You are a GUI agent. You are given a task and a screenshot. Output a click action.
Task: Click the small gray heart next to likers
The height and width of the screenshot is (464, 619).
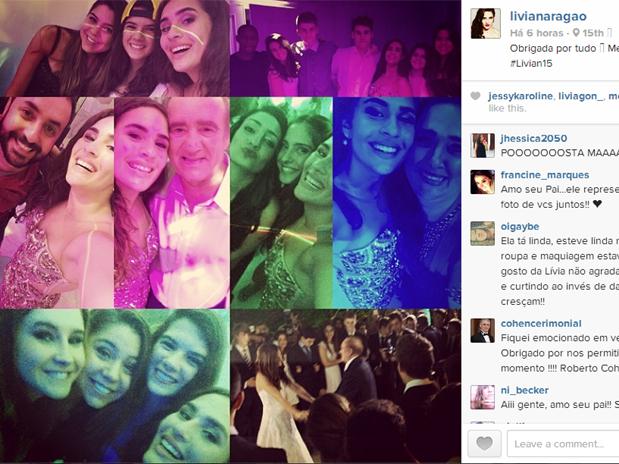point(476,96)
